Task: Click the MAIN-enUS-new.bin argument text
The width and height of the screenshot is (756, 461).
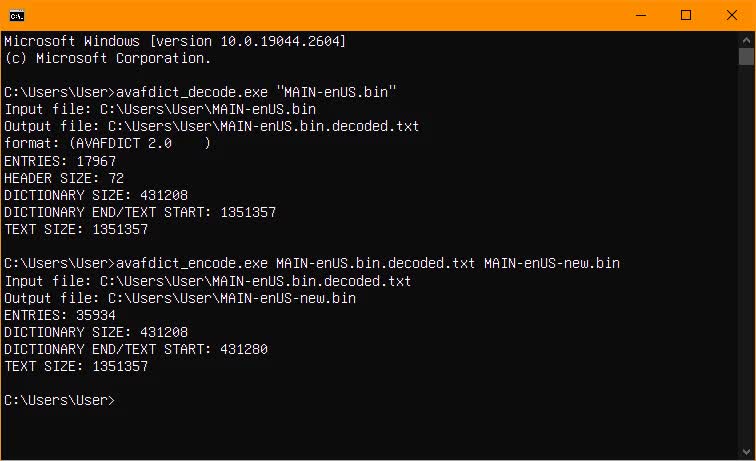Action: pos(552,263)
